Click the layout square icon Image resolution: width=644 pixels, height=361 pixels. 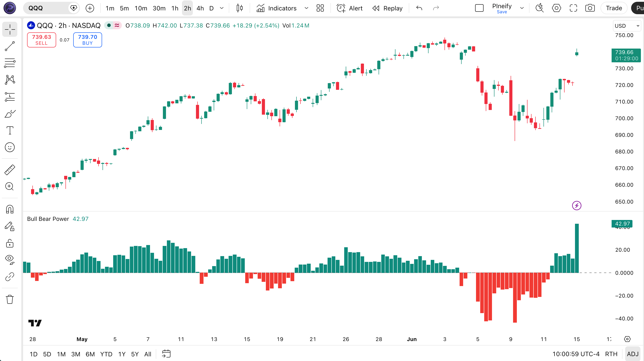coord(479,8)
